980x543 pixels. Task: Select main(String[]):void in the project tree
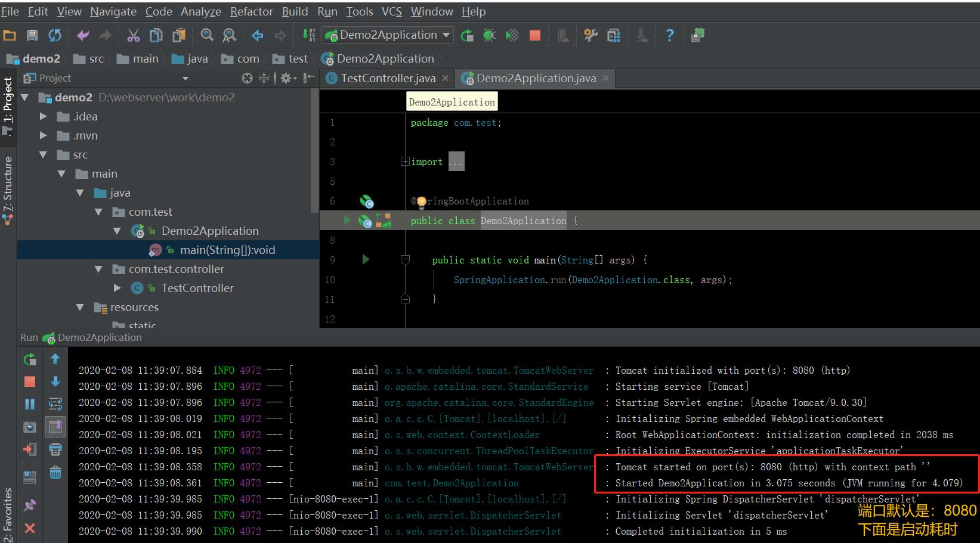click(228, 250)
